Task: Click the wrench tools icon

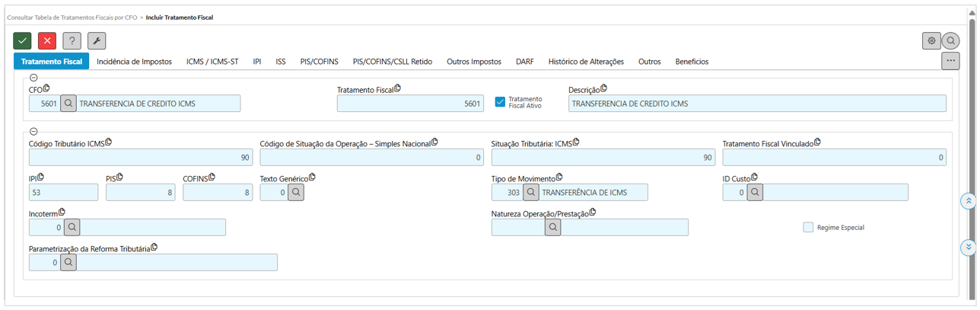Action: pyautogui.click(x=97, y=41)
